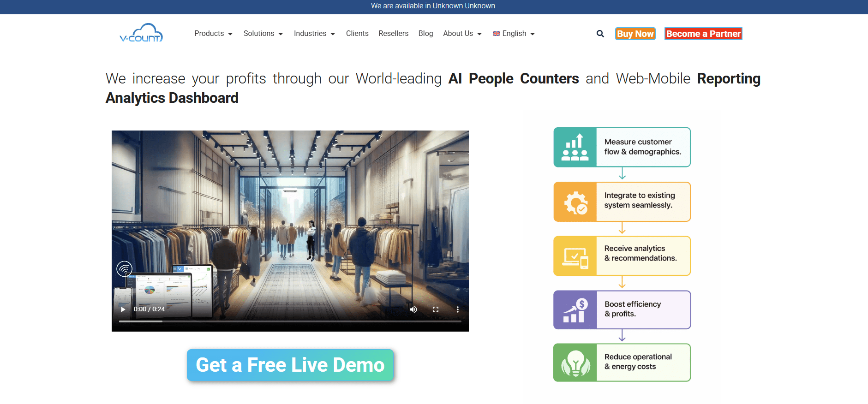The image size is (868, 404).
Task: Mute the video with the speaker icon
Action: click(x=413, y=309)
